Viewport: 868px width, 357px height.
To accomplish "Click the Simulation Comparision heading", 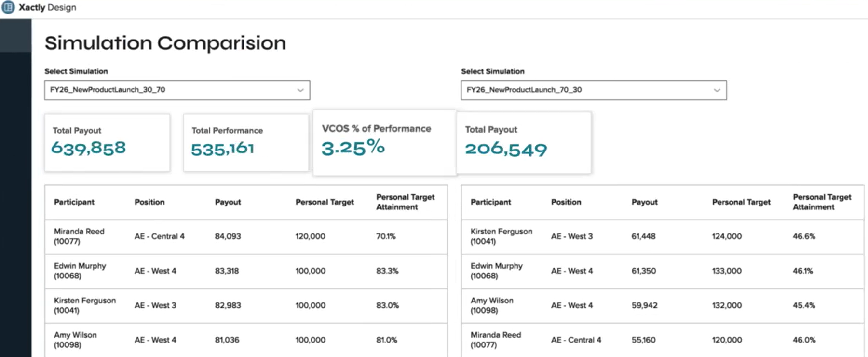I will pos(165,43).
